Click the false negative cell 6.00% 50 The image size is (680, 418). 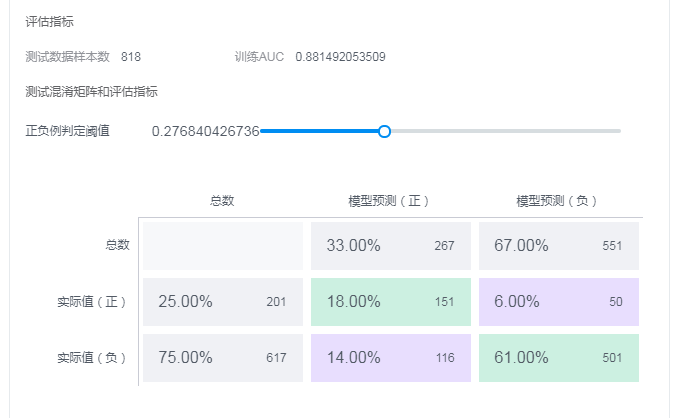point(559,302)
